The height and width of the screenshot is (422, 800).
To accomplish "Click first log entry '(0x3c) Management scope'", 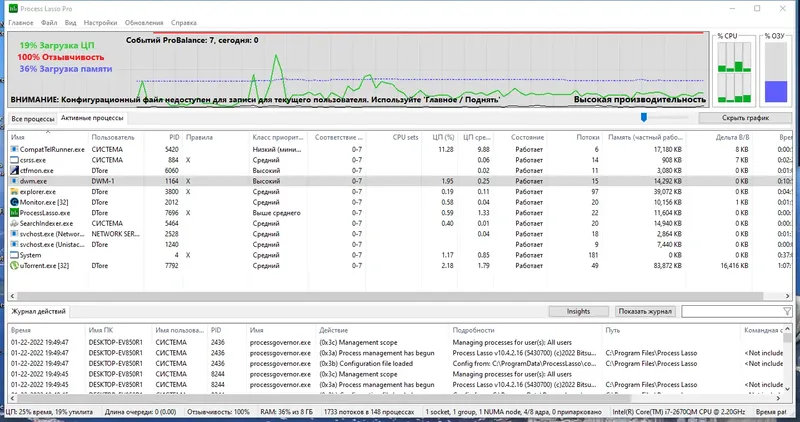I will 358,342.
